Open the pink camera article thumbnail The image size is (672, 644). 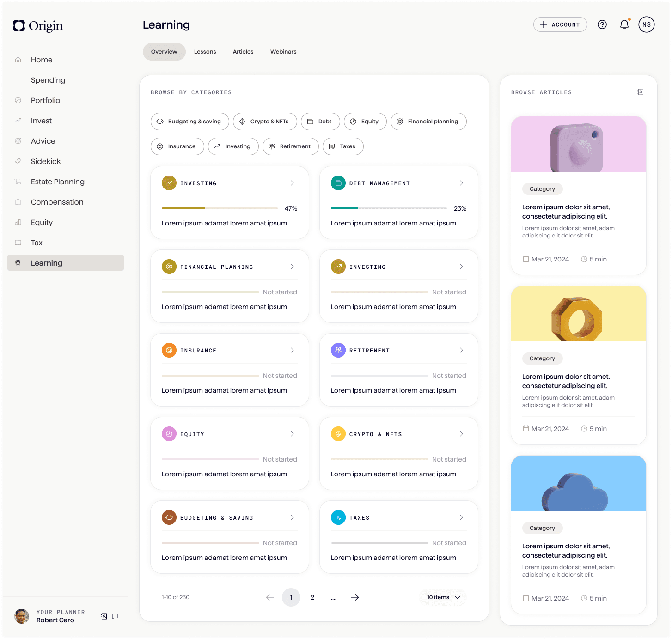tap(579, 144)
